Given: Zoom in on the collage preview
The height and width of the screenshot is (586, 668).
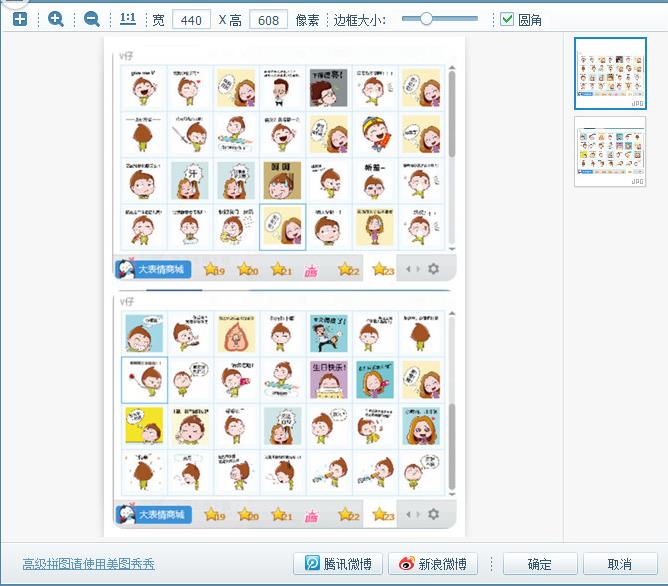Looking at the screenshot, I should (x=56, y=19).
